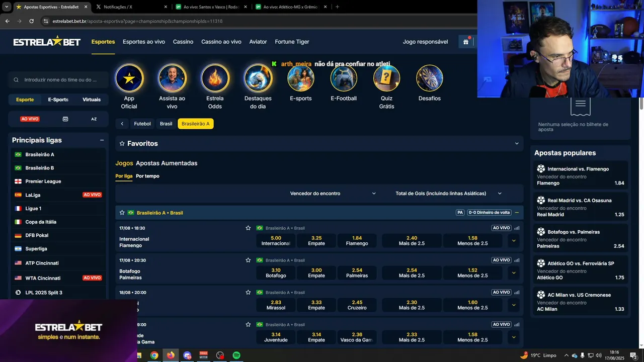Screen dimensions: 644x362
Task: Switch to Por tempo view
Action: tap(147, 176)
